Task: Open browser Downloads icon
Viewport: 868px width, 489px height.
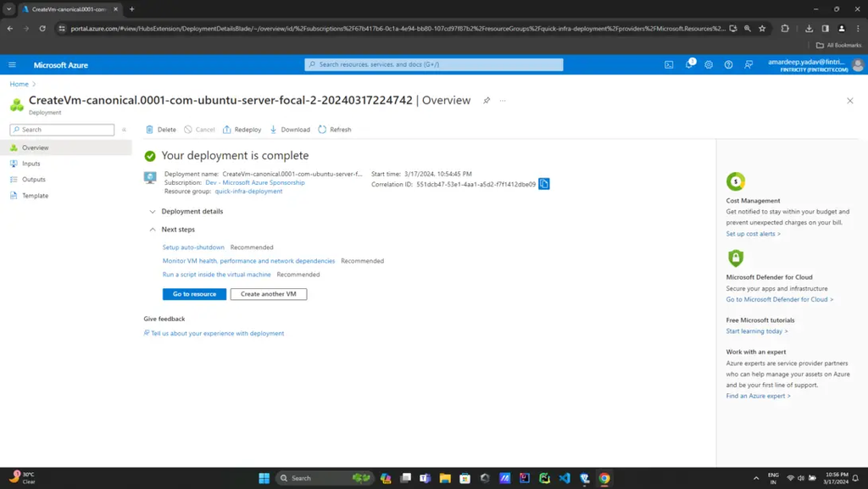Action: [x=809, y=28]
